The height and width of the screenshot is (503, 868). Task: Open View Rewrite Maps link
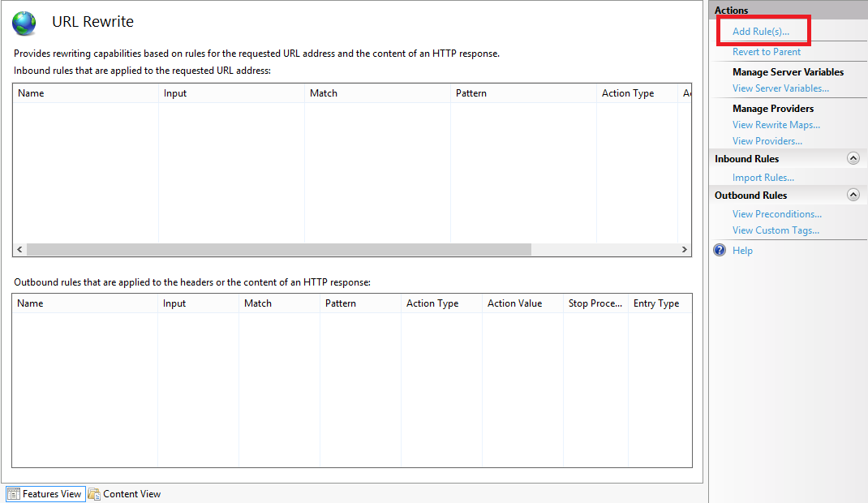click(x=776, y=125)
